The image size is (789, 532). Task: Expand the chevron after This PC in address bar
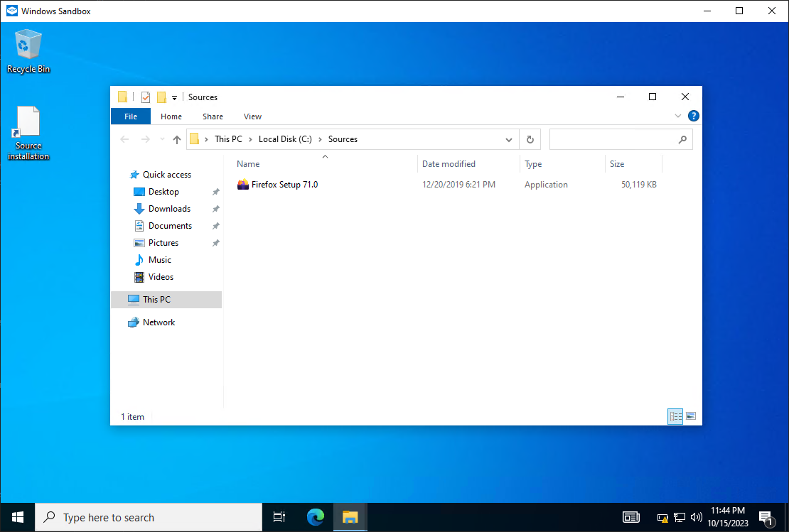tap(250, 139)
